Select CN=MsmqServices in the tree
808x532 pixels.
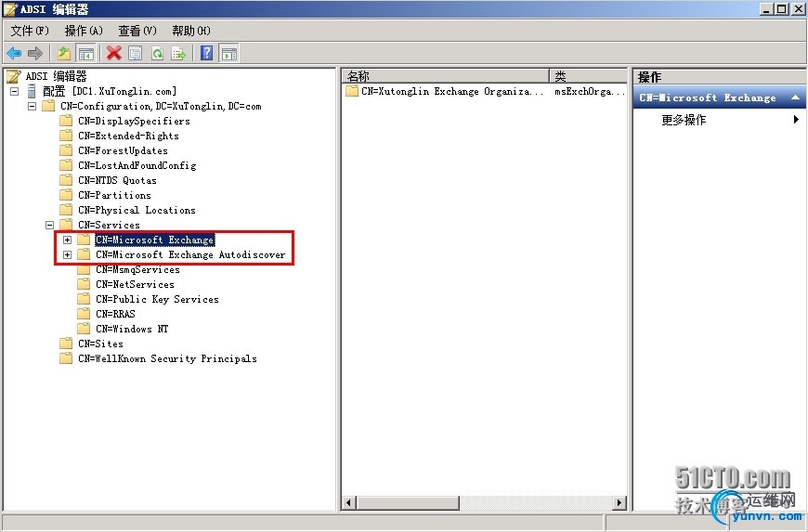pyautogui.click(x=137, y=269)
